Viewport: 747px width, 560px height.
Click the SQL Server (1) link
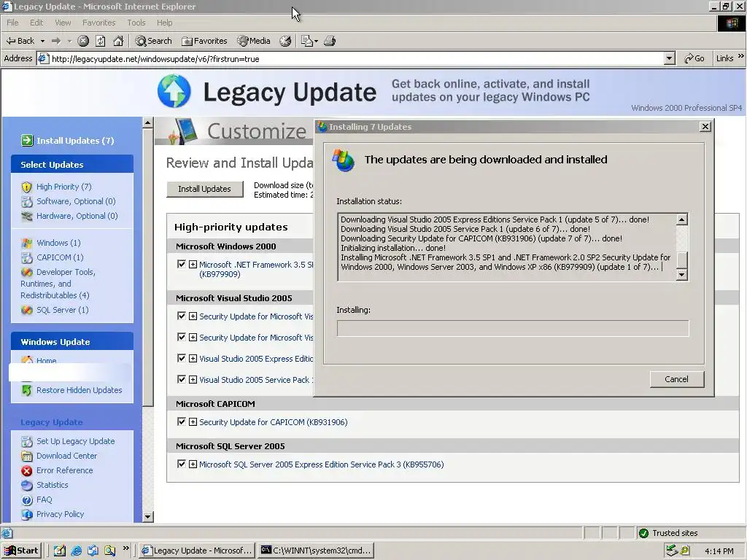63,310
